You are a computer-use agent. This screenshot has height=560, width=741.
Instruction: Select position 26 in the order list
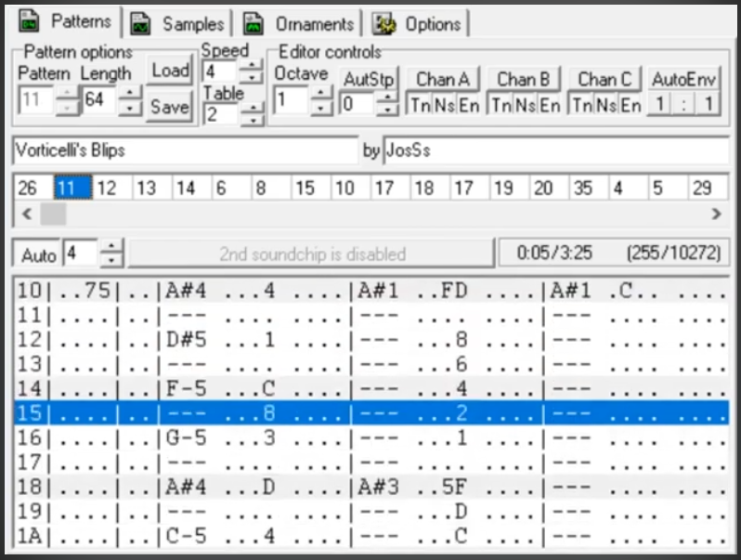click(x=33, y=189)
